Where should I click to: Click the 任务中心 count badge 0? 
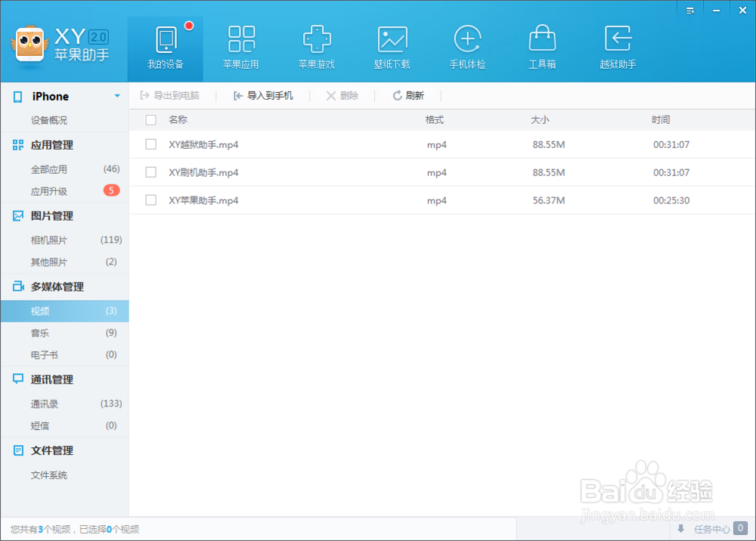pos(741,528)
